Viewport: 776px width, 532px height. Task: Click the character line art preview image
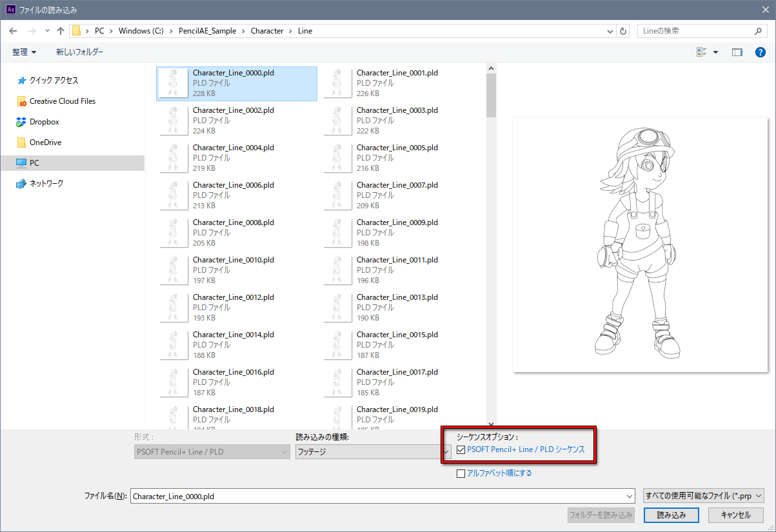coord(640,244)
